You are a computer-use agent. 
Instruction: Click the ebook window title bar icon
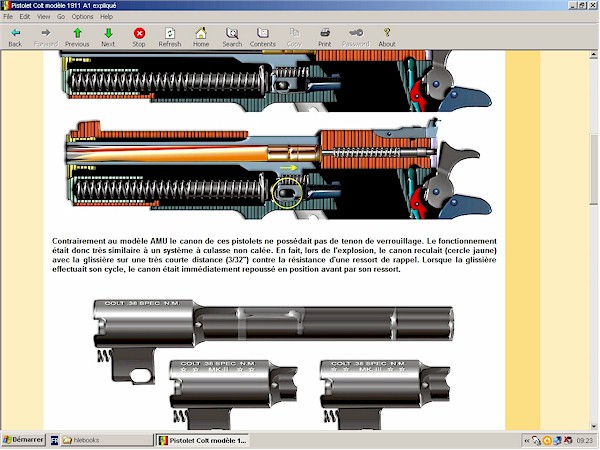pyautogui.click(x=5, y=5)
